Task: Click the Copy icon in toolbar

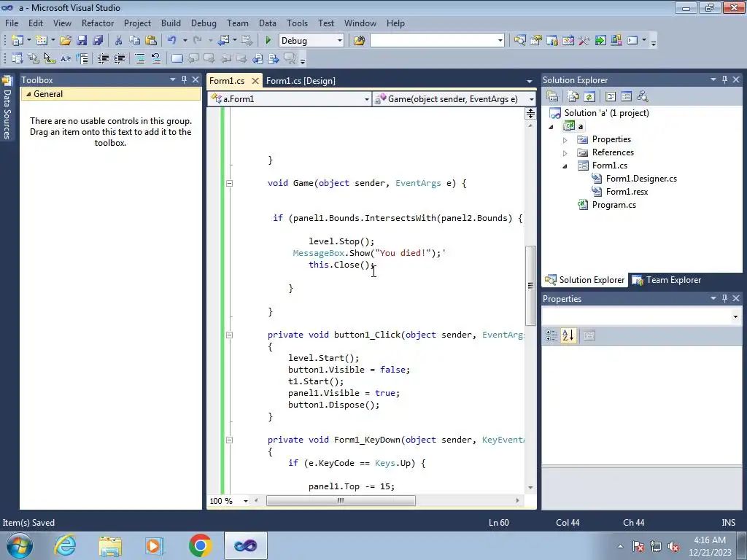Action: 135,41
